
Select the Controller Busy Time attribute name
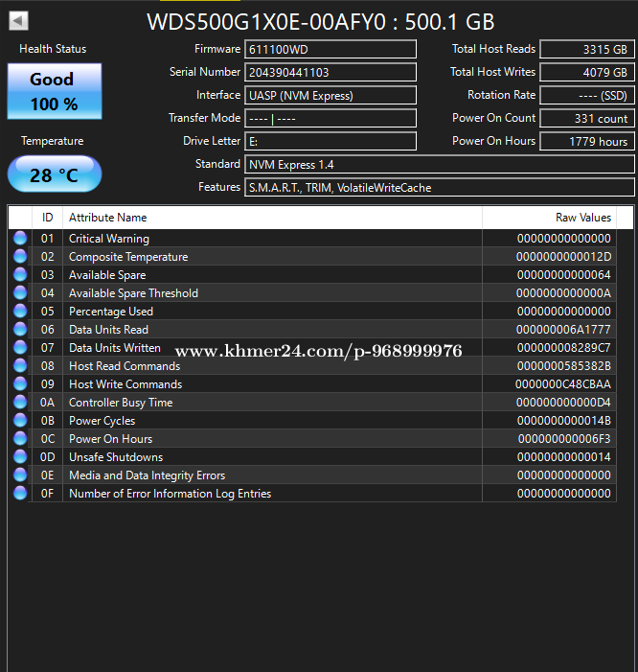121,402
